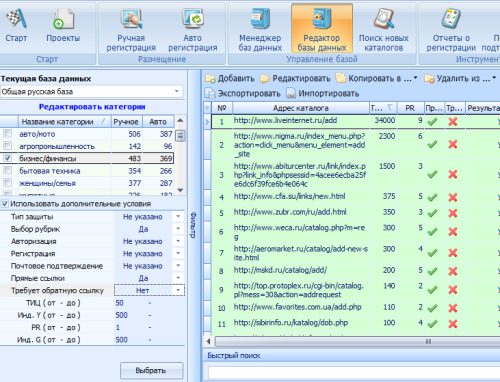Click green check in liveinternet.ru row
The image size is (500, 382).
[x=432, y=122]
